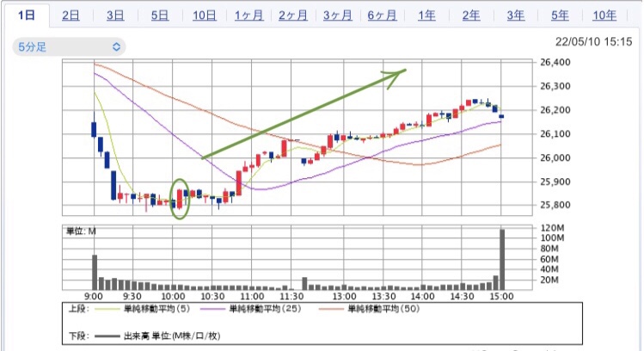Click the 単位: M unit label
644x351 pixels.
coord(82,231)
